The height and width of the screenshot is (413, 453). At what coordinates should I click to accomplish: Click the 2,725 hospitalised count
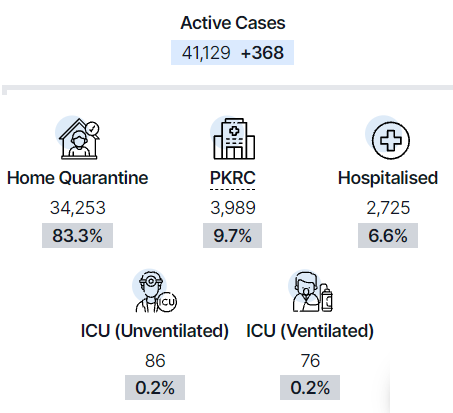(388, 208)
